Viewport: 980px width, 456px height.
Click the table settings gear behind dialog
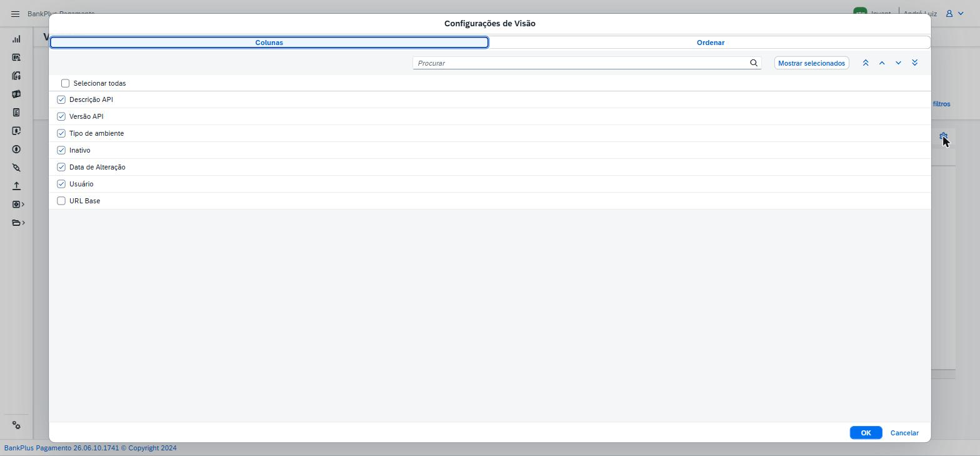point(944,136)
